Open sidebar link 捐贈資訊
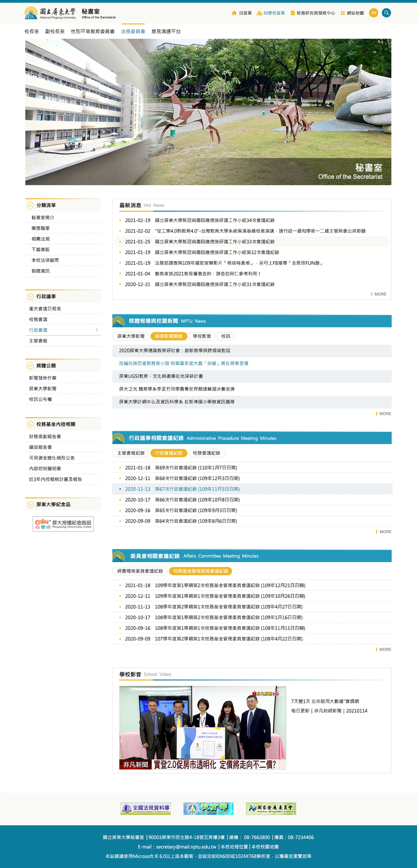Viewport: 417px width, 868px height. click(x=40, y=271)
